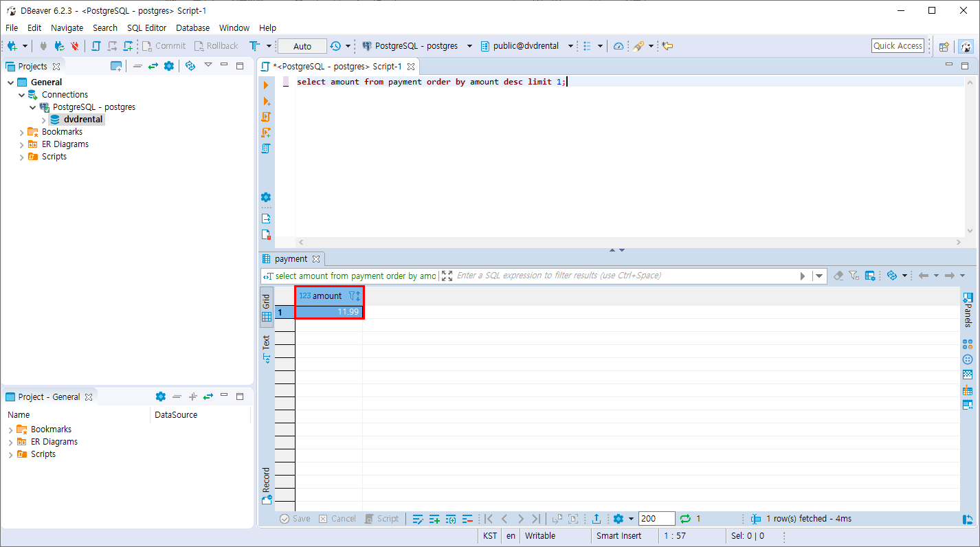Click the Add row icon in results toolbar
Screen dimensions: 980x547
tap(434, 519)
